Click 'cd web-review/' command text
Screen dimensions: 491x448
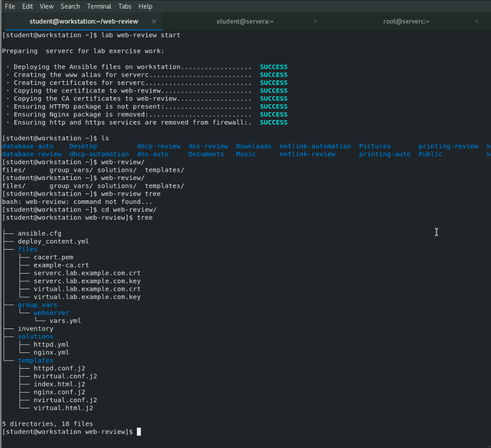tap(129, 210)
